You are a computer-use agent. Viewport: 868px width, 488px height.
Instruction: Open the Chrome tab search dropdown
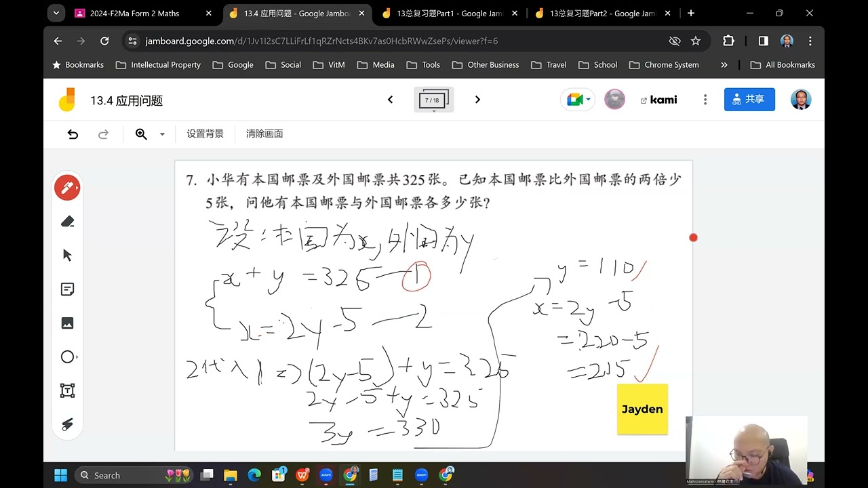pos(56,13)
